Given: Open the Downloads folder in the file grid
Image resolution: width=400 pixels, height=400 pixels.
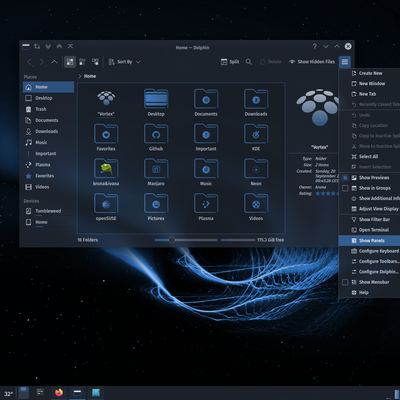Looking at the screenshot, I should point(256,103).
